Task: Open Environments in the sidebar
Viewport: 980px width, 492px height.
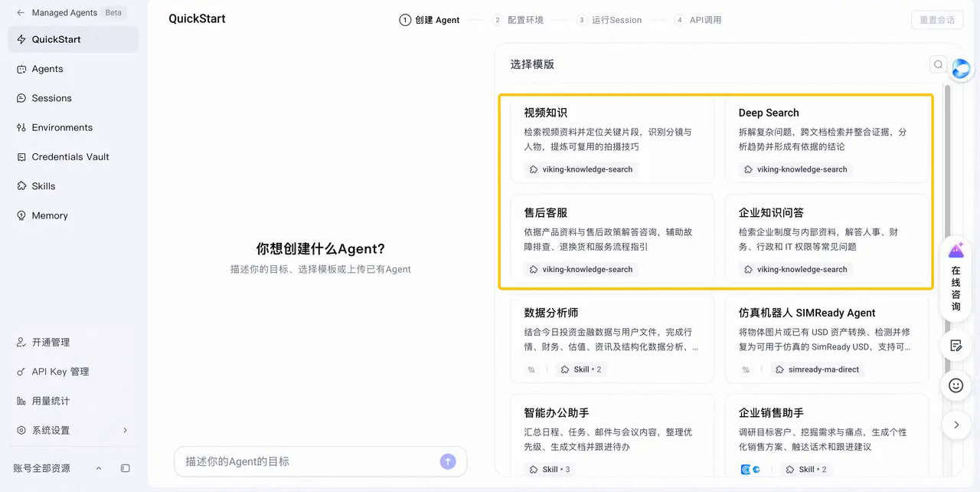Action: [73, 127]
